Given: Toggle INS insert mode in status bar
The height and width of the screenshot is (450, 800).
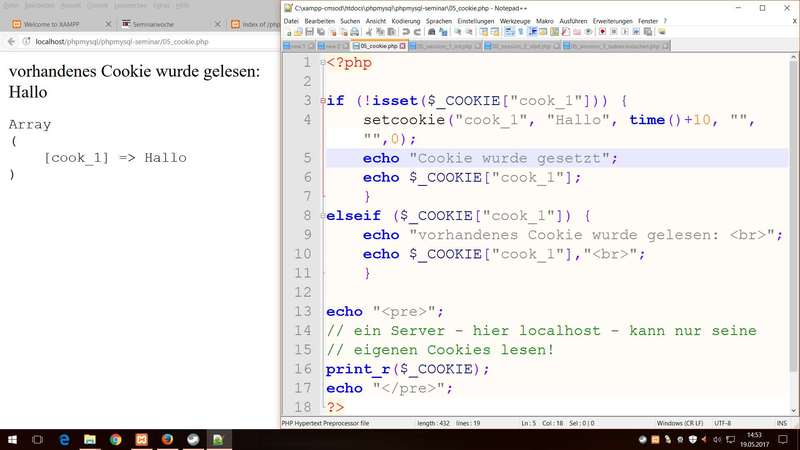Looking at the screenshot, I should point(779,424).
